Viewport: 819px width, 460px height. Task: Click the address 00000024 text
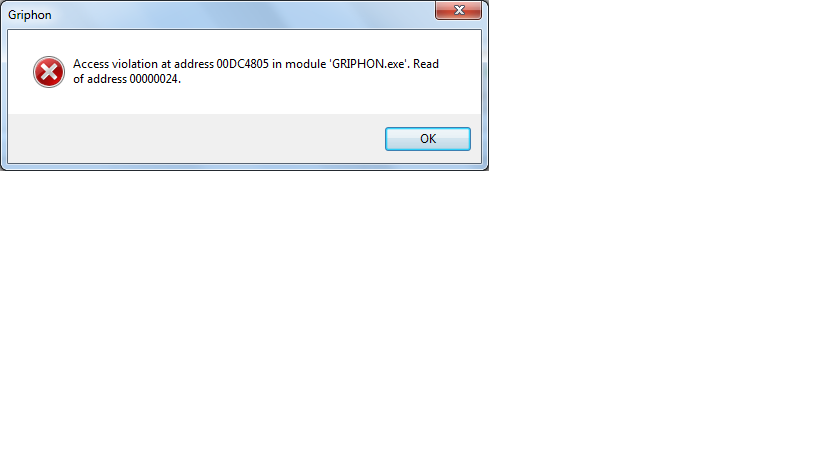point(154,79)
